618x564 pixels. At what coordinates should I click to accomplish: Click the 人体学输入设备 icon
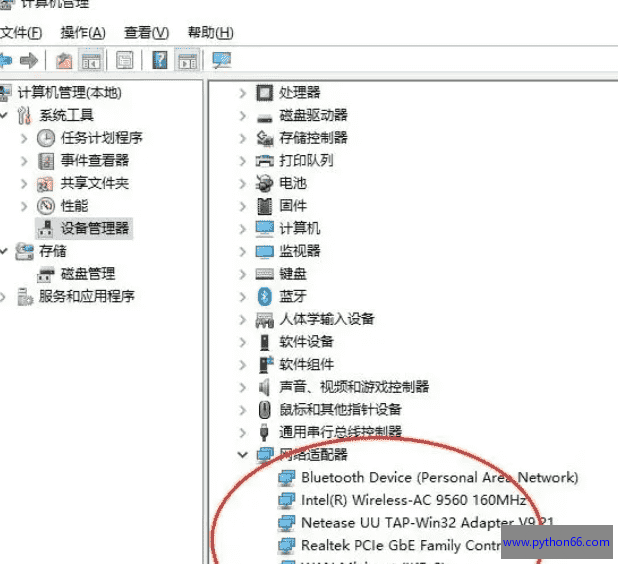264,320
